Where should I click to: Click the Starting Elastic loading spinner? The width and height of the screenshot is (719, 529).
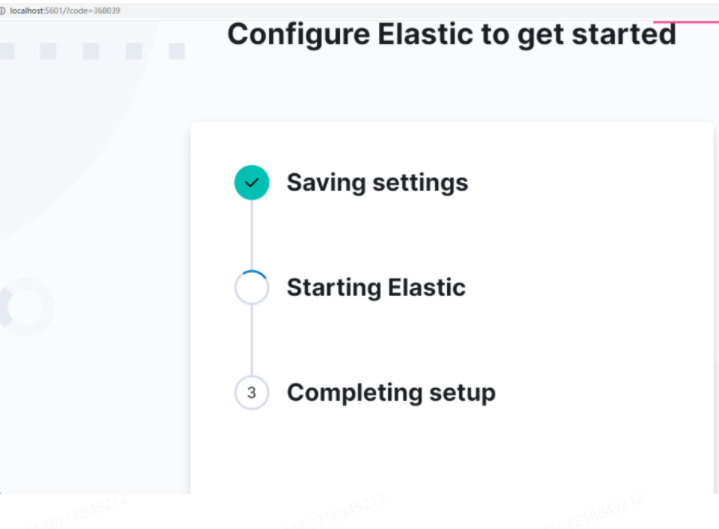coord(251,288)
